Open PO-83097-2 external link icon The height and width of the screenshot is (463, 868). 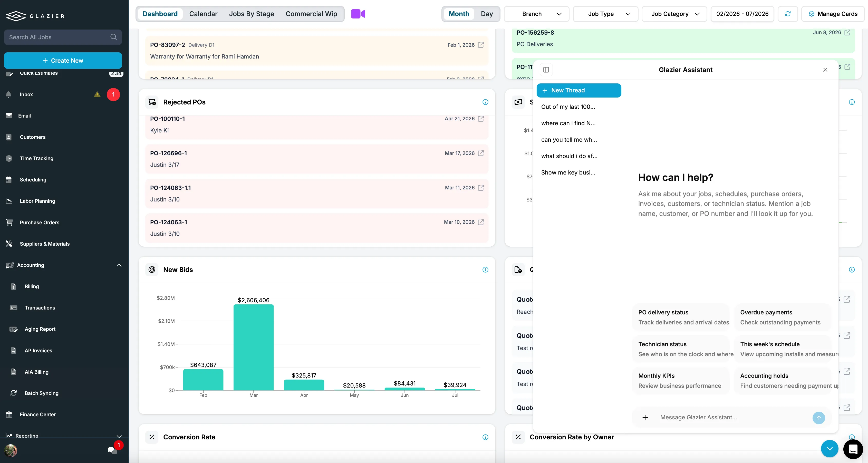click(x=481, y=45)
